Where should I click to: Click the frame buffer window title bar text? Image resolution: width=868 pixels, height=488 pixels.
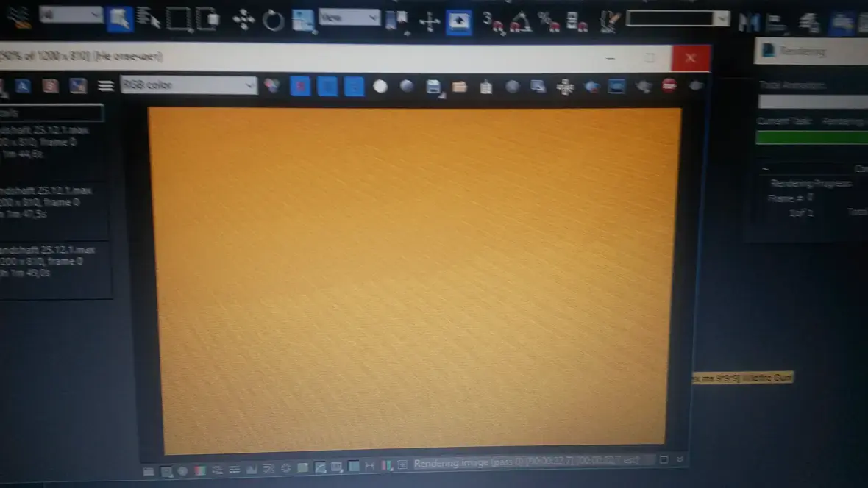coord(82,56)
